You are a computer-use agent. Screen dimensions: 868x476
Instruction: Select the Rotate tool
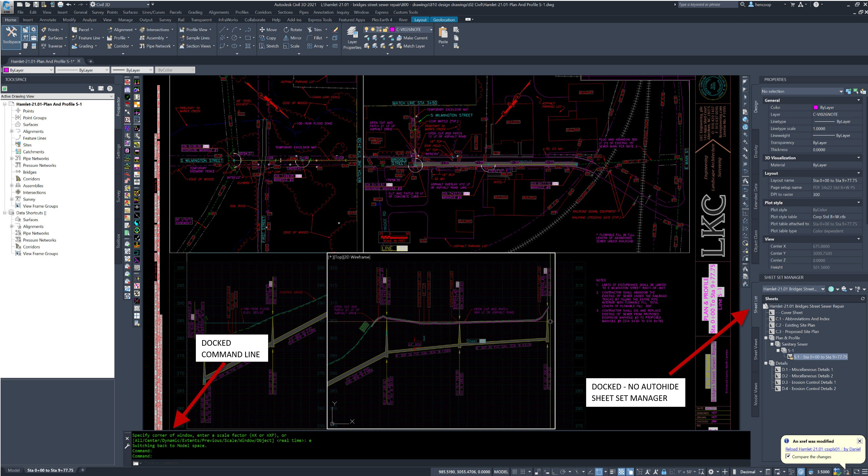tap(293, 30)
